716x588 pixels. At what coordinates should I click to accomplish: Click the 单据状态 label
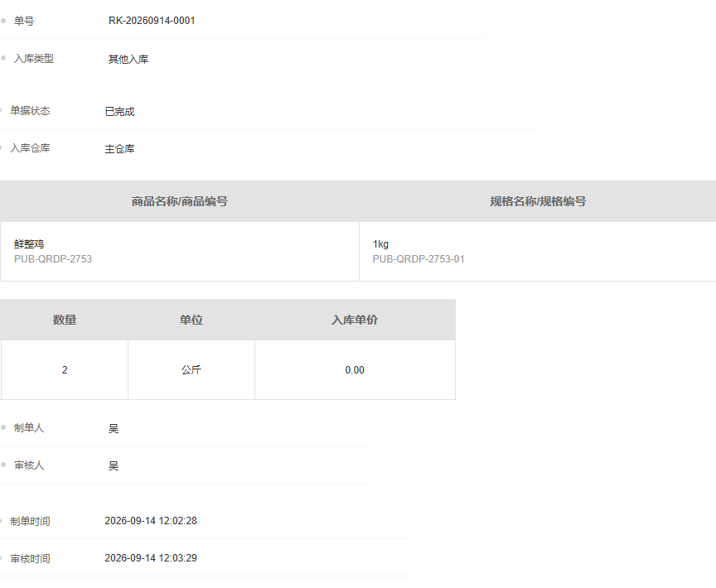pos(30,110)
